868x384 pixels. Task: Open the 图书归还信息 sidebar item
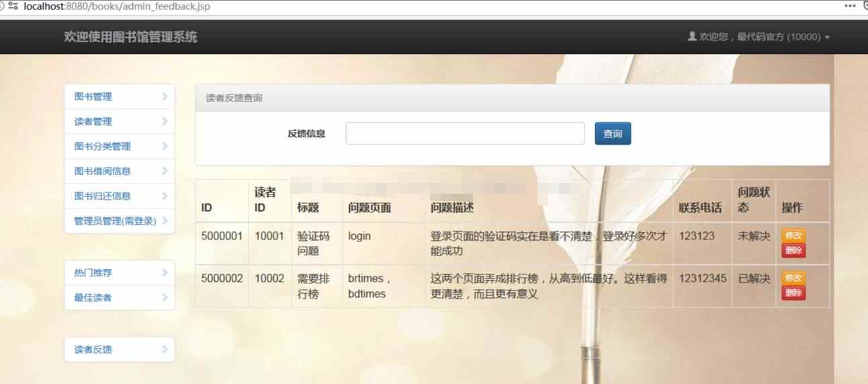(120, 196)
